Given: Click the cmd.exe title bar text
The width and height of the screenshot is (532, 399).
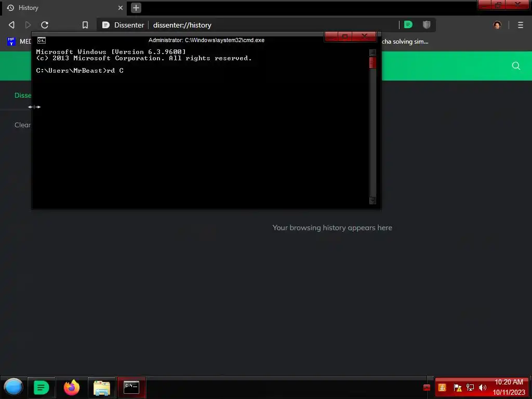Looking at the screenshot, I should pos(206,40).
